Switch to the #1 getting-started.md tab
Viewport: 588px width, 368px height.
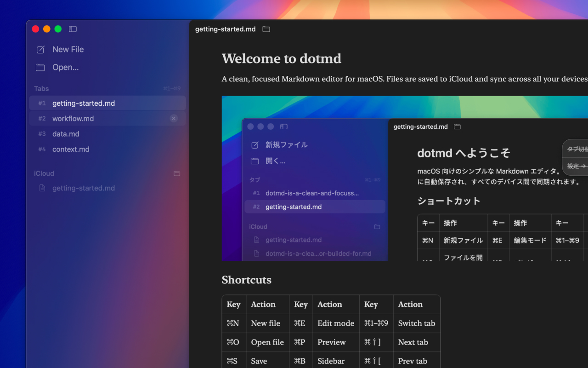[107, 103]
